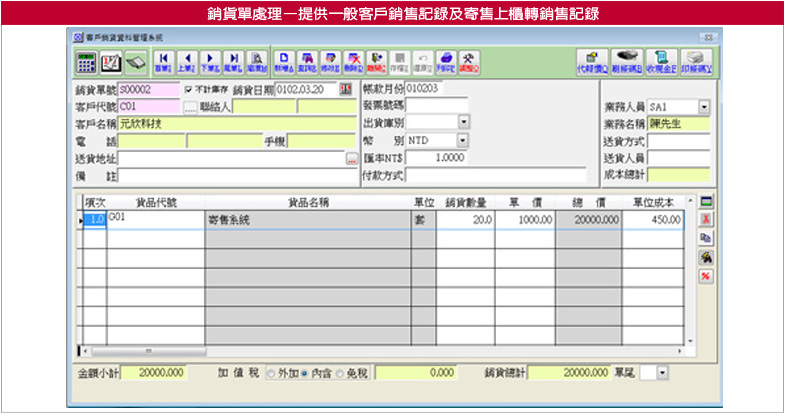Click red delete-row icon beside grid
The image size is (786, 417).
point(706,220)
